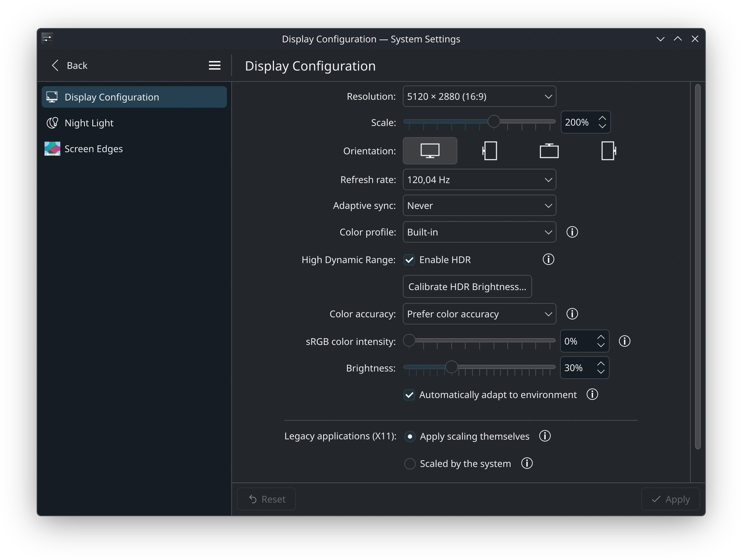Toggle the Enable HDR checkbox
Image resolution: width=741 pixels, height=560 pixels.
point(409,260)
